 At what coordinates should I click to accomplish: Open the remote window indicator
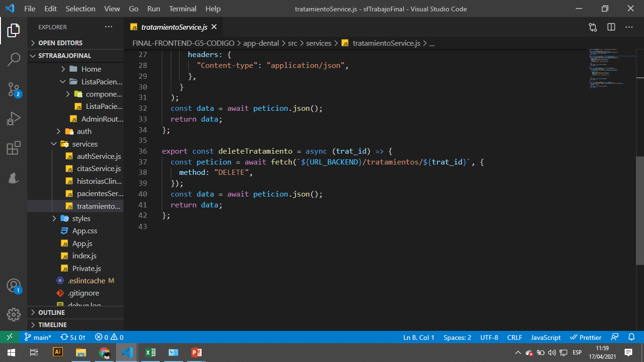9,337
